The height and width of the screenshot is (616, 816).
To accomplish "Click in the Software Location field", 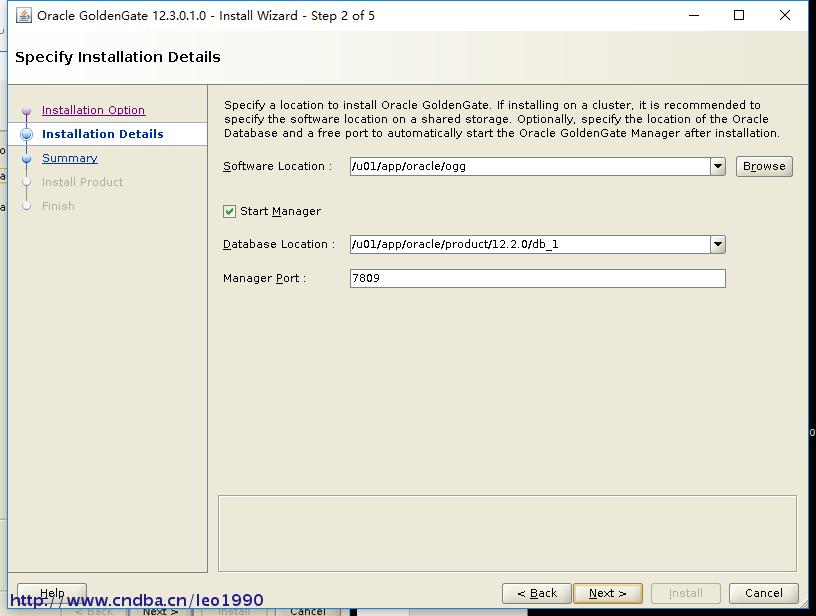I will tap(530, 166).
